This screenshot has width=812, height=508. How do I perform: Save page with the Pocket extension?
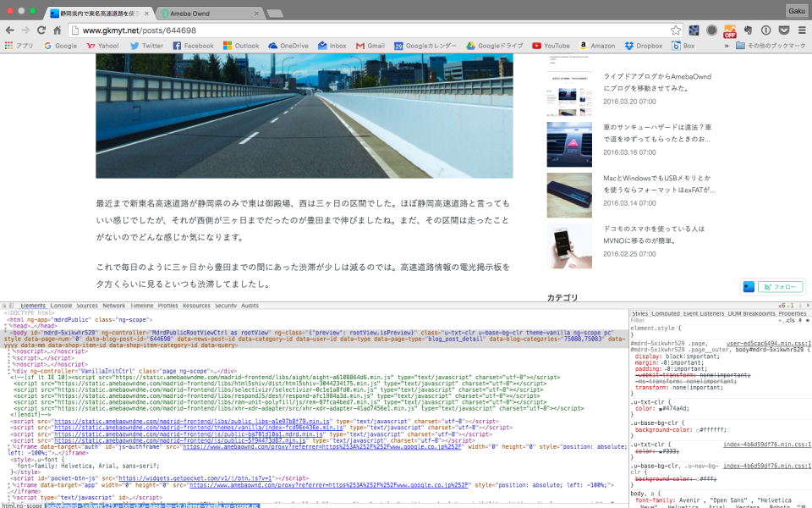point(784,30)
